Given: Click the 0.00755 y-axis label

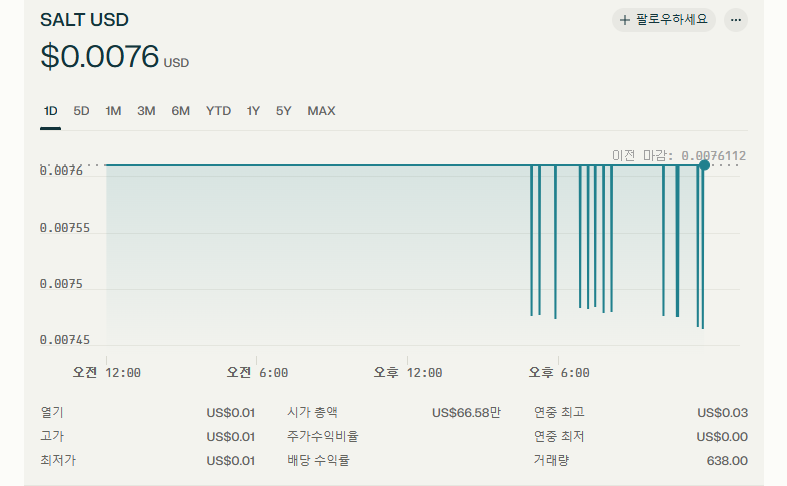Looking at the screenshot, I should (65, 228).
